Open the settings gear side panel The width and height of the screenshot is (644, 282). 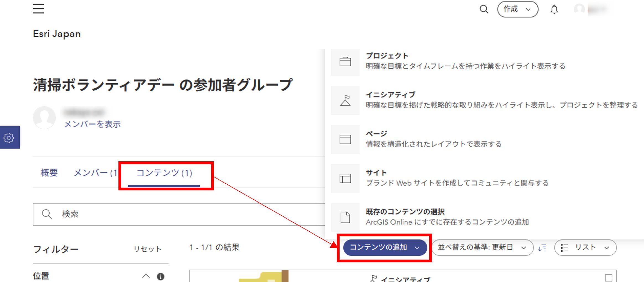point(9,138)
